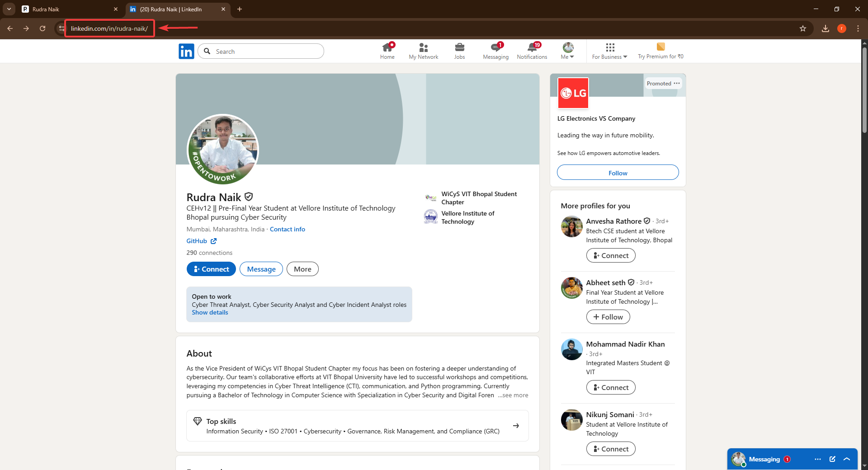Screen dimensions: 868x470
Task: Reload the page with refresh icon
Action: [x=42, y=28]
